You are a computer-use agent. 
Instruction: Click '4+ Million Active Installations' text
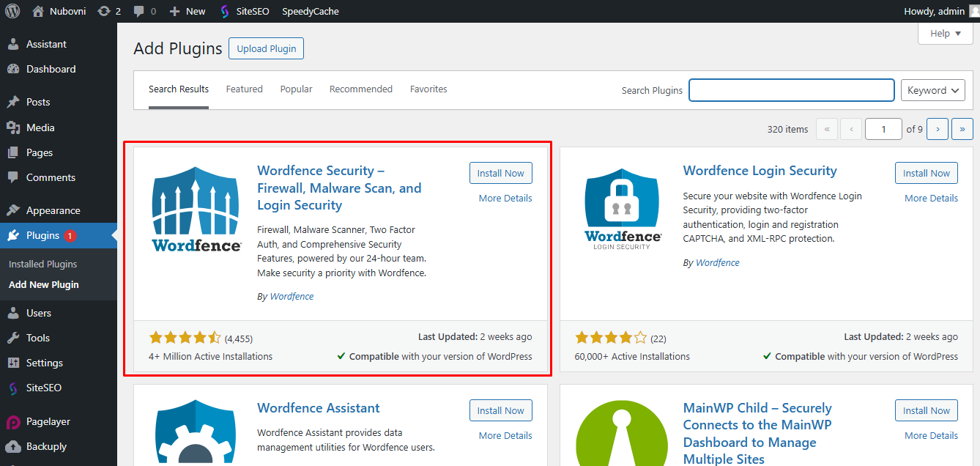click(211, 356)
